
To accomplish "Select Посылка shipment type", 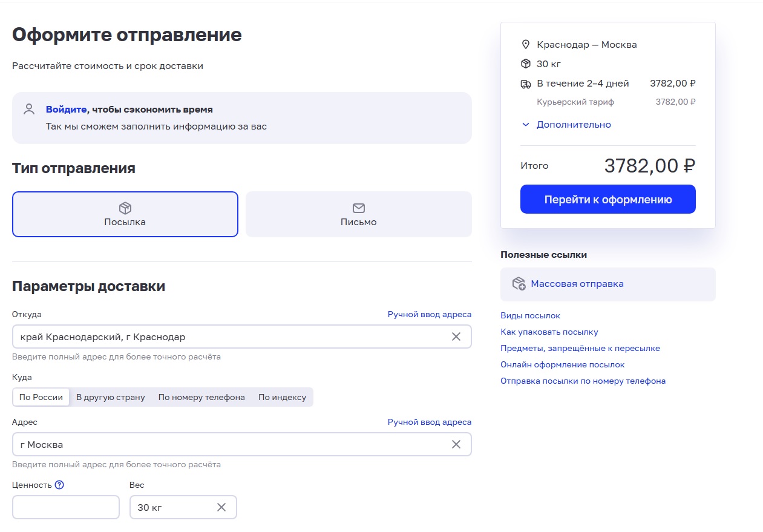I will click(125, 214).
